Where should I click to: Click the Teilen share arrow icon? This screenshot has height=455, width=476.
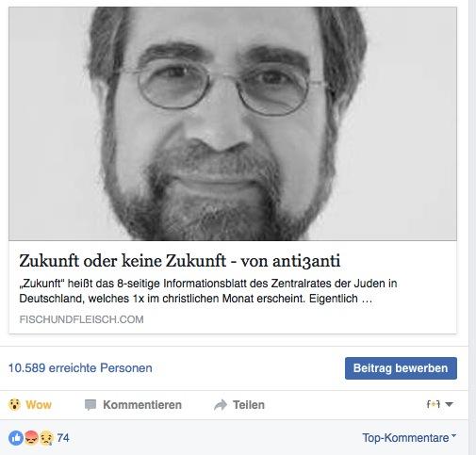click(221, 405)
